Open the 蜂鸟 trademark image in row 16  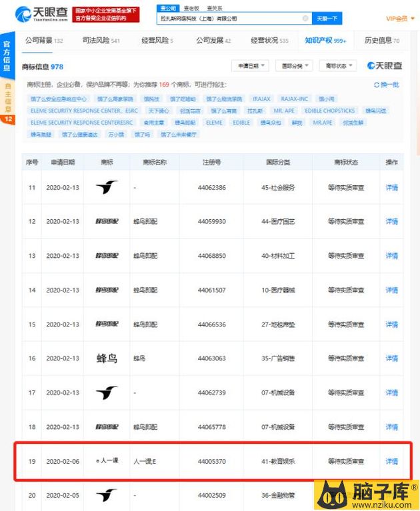coord(107,358)
